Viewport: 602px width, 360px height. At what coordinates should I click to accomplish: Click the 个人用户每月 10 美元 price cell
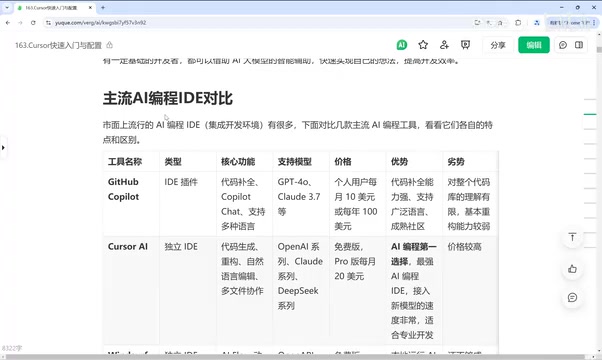pyautogui.click(x=356, y=204)
